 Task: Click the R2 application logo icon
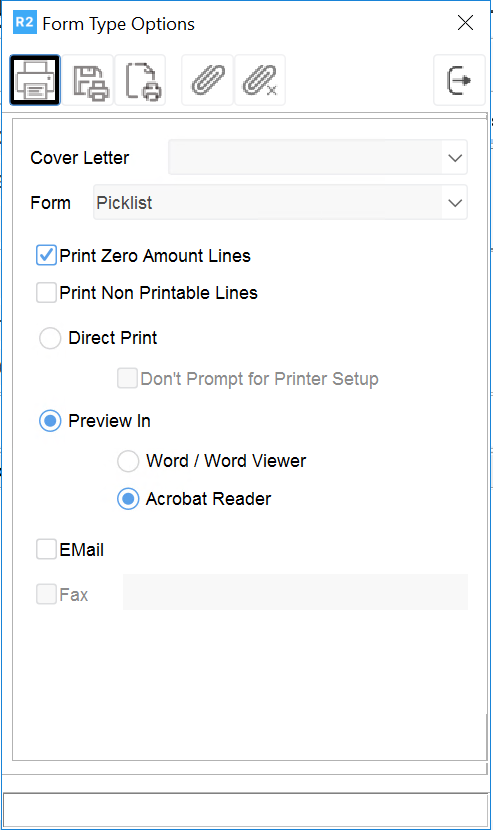24,23
